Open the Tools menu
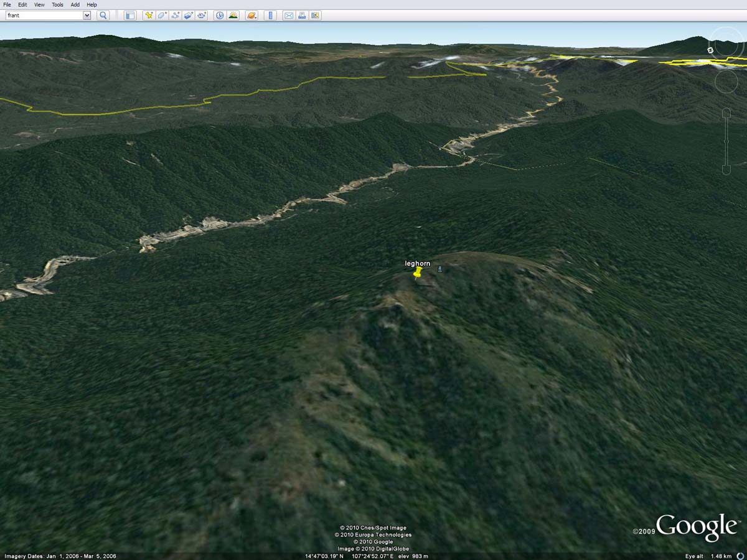 point(57,4)
